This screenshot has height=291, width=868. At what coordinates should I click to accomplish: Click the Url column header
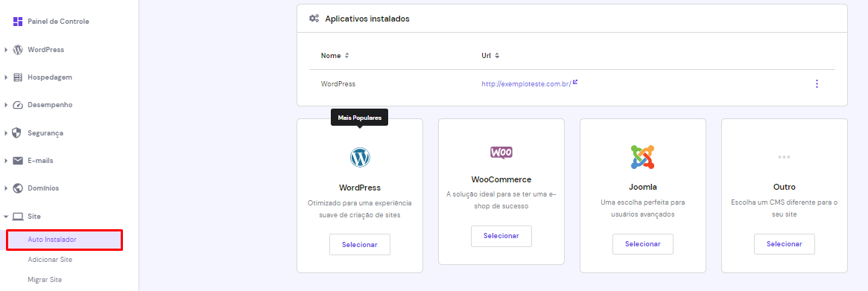pos(487,55)
